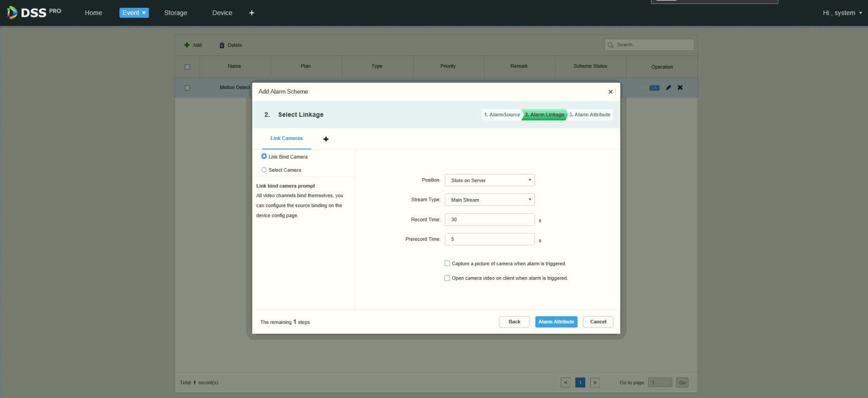Check open camera video on client option
868x398 pixels.
[x=447, y=278]
